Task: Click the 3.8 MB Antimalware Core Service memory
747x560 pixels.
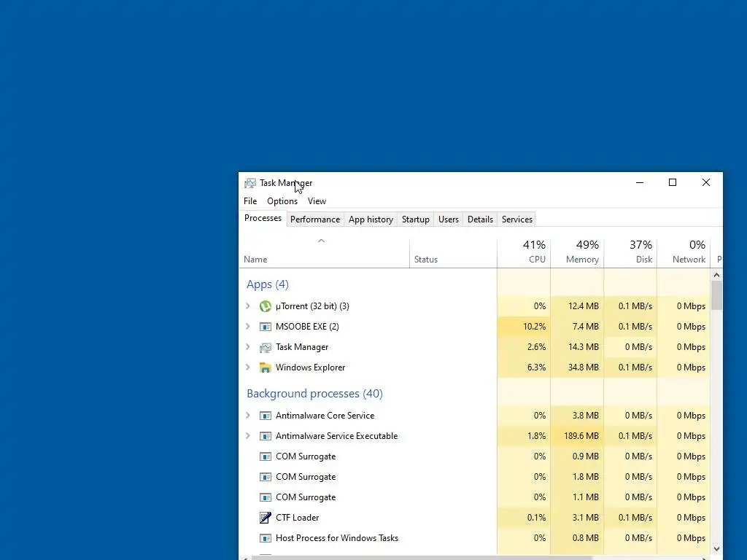Action: pyautogui.click(x=586, y=416)
